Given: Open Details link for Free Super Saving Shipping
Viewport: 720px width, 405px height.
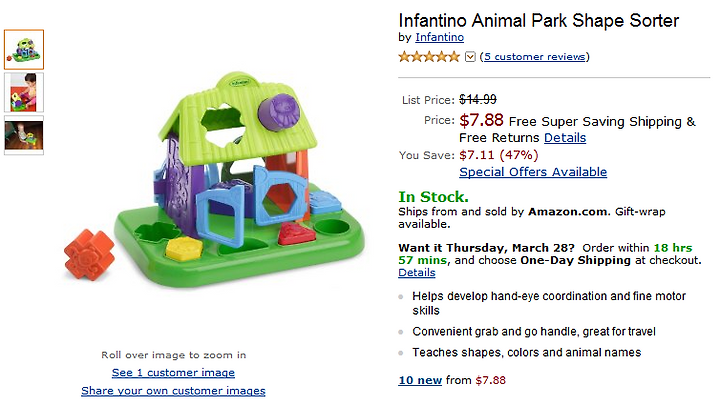Looking at the screenshot, I should coord(565,138).
